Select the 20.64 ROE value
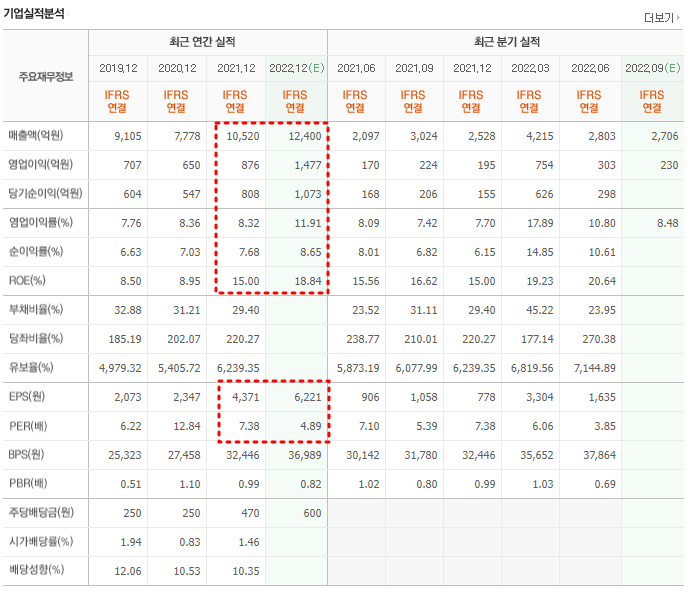697x594 pixels. click(602, 281)
